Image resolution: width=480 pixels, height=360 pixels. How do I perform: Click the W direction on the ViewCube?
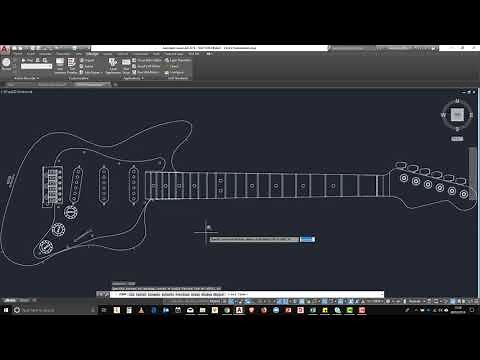point(443,115)
